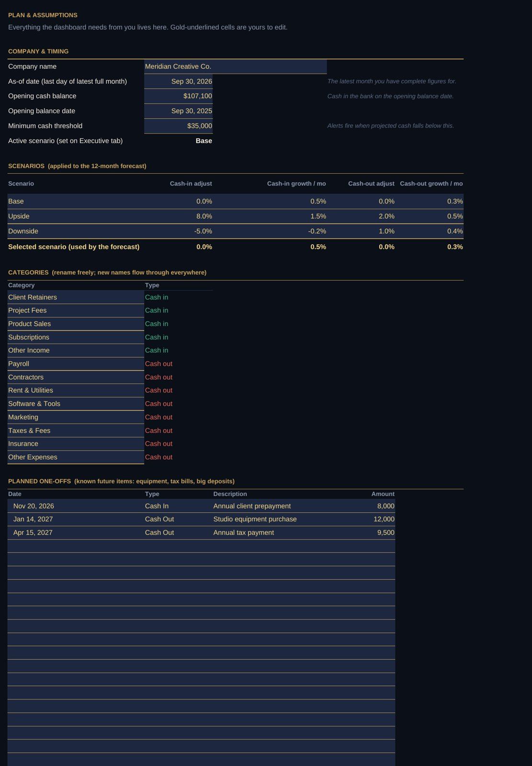Select Upside cash-in adjust value 8.0%
This screenshot has height=766, width=532.
point(178,216)
